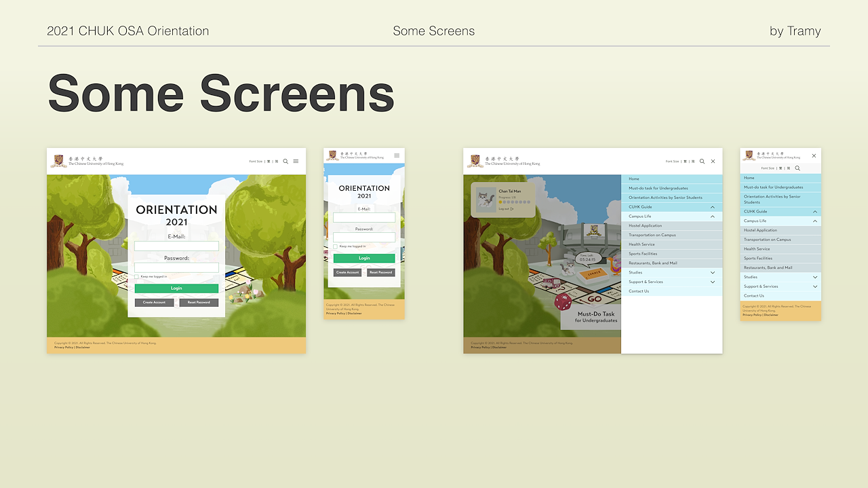This screenshot has width=868, height=488.
Task: Open Hostel Application in desktop menu
Action: point(671,225)
